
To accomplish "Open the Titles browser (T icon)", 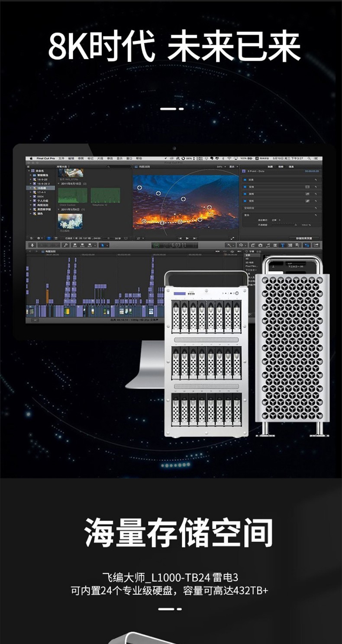I will [x=283, y=245].
